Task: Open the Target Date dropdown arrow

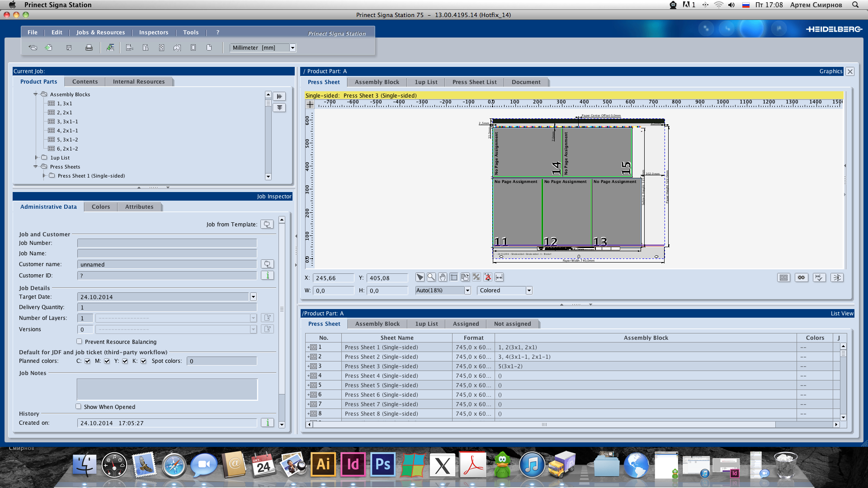Action: point(253,297)
